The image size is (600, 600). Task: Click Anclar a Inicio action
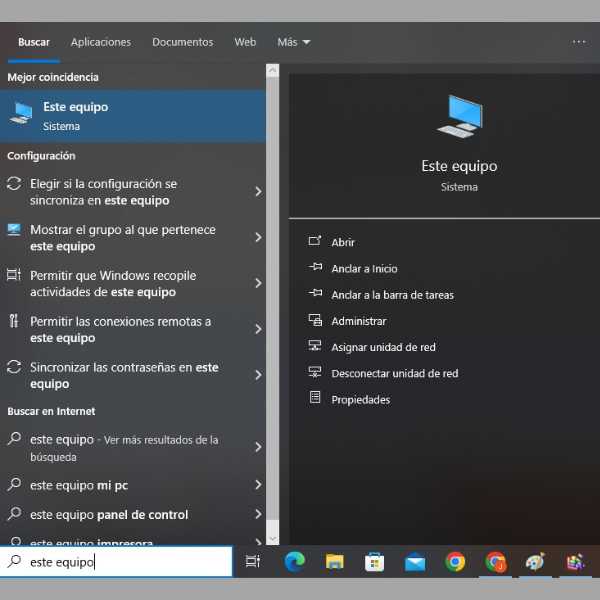point(364,268)
